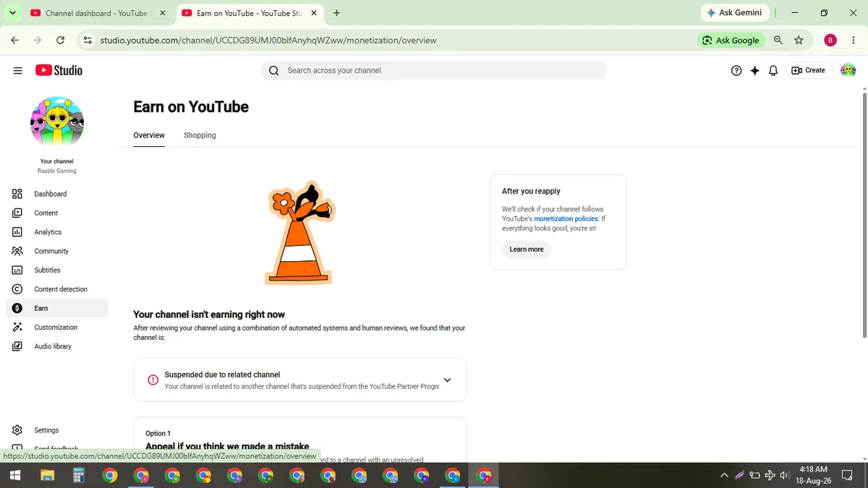Close the Earn on YouTube browser tab
Image resolution: width=868 pixels, height=488 pixels.
(x=314, y=13)
